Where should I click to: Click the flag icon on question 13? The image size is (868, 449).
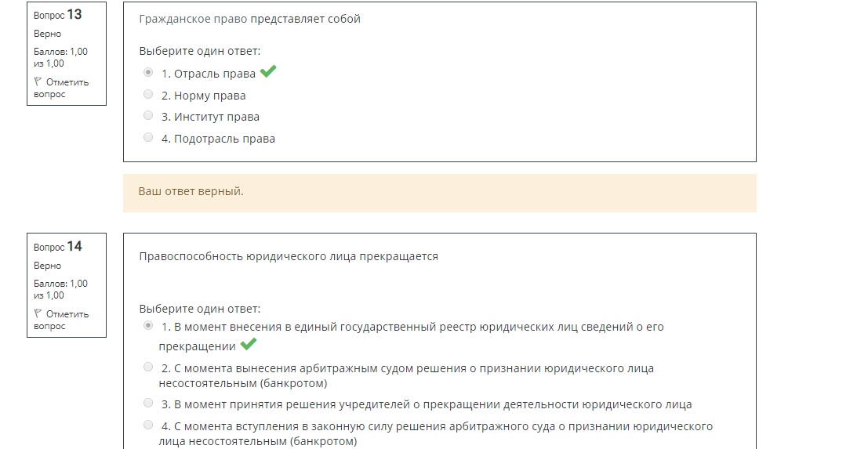pyautogui.click(x=38, y=81)
